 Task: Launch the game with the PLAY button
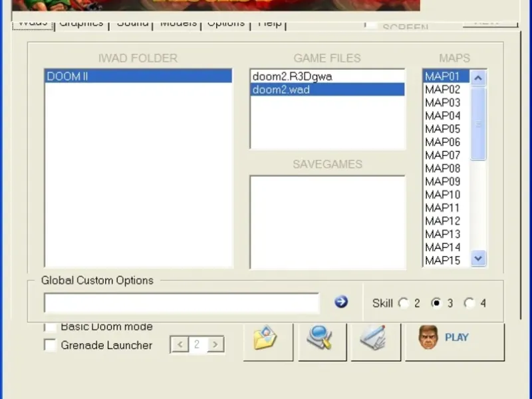pos(455,340)
